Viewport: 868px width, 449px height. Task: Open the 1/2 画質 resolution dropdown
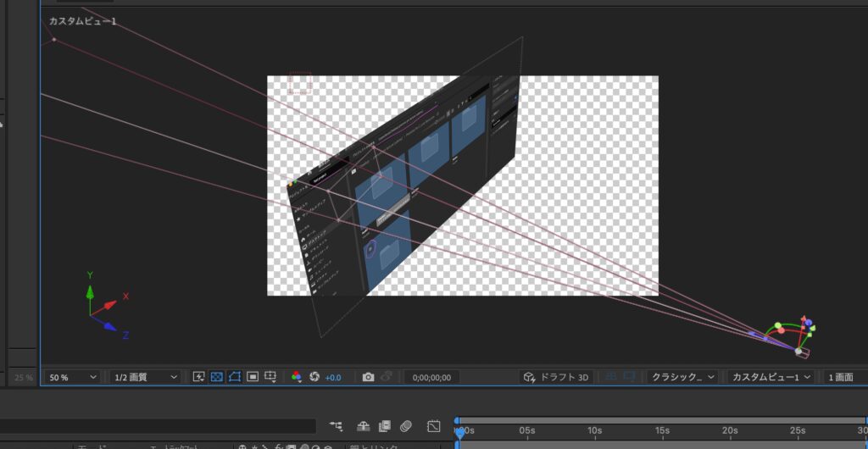145,377
